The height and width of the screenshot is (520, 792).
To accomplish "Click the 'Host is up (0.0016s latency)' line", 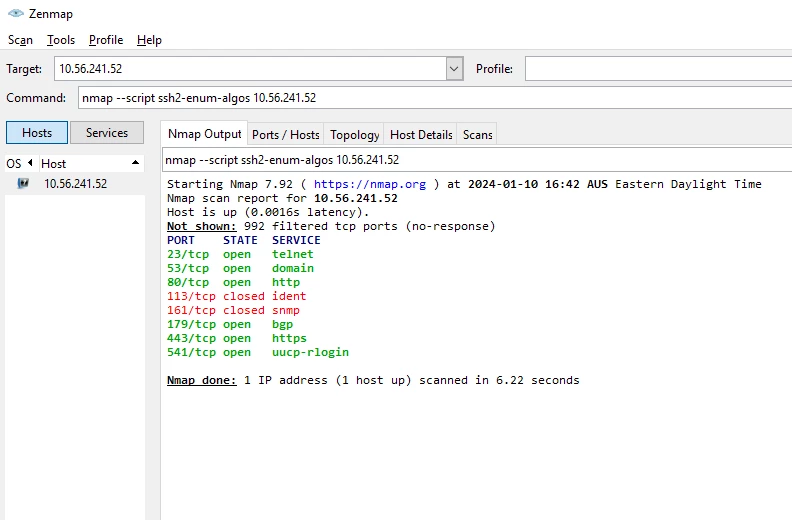I will coord(268,212).
